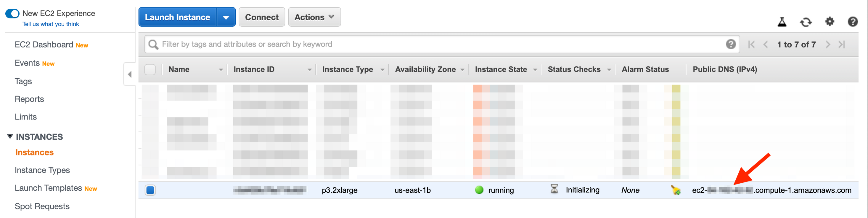Follow the Tell us what you think link
Screen dimensions: 868x218
coord(51,24)
